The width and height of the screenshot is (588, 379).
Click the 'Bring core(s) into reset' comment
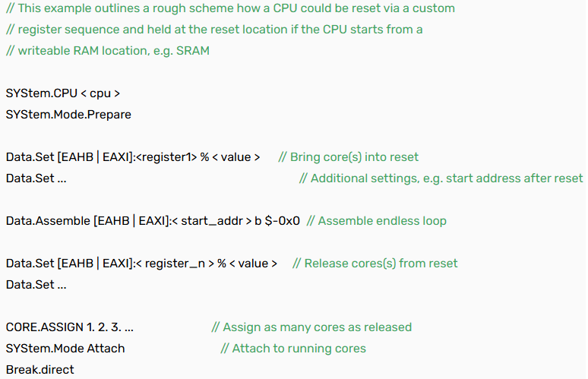coord(349,157)
